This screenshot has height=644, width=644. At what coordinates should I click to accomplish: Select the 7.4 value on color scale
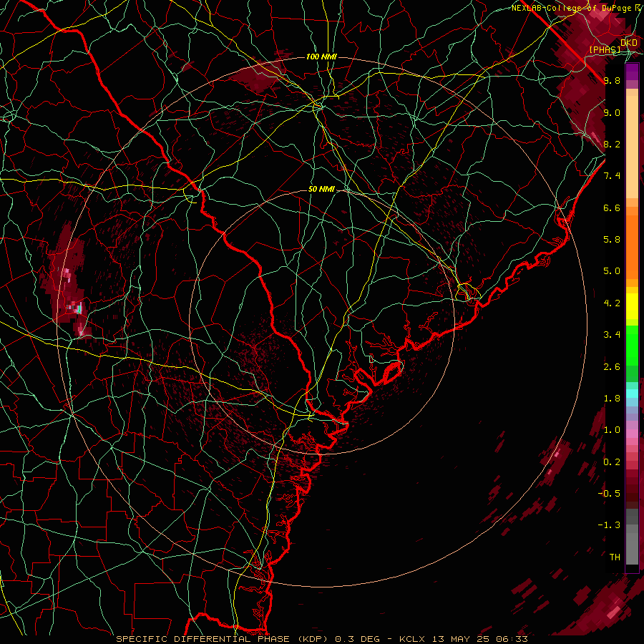[x=612, y=176]
